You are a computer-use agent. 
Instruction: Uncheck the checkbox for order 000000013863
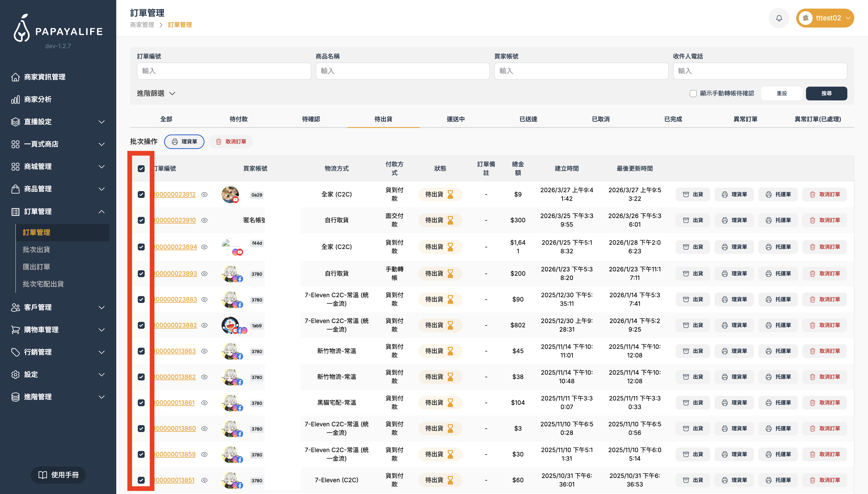(x=142, y=351)
